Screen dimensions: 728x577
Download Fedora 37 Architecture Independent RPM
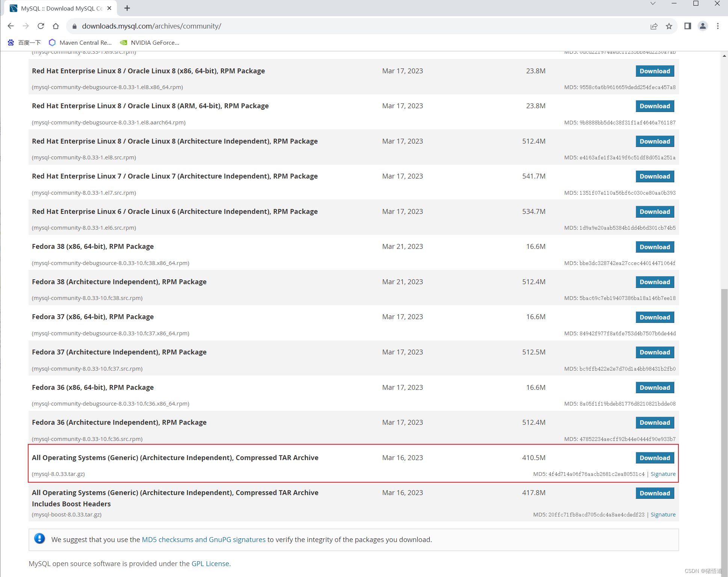[655, 352]
